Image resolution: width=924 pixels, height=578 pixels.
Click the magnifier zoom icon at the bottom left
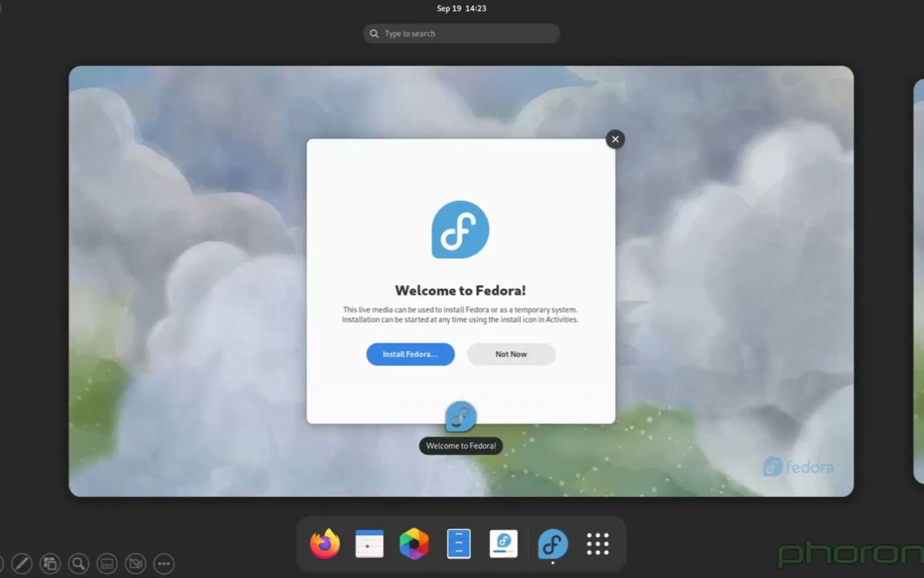[79, 564]
